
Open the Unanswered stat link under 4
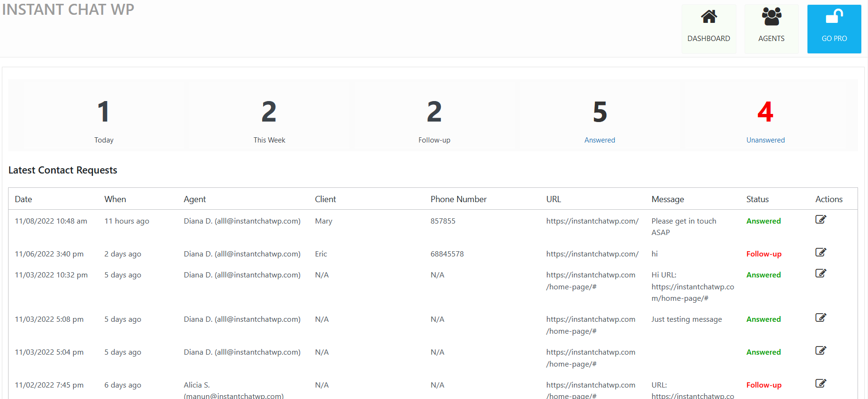(766, 140)
